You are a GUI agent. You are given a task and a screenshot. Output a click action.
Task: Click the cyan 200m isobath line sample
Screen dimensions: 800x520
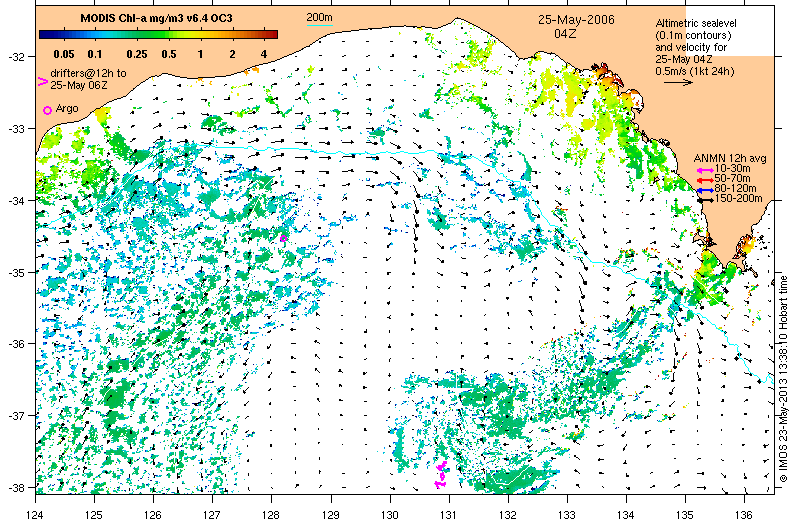click(319, 25)
